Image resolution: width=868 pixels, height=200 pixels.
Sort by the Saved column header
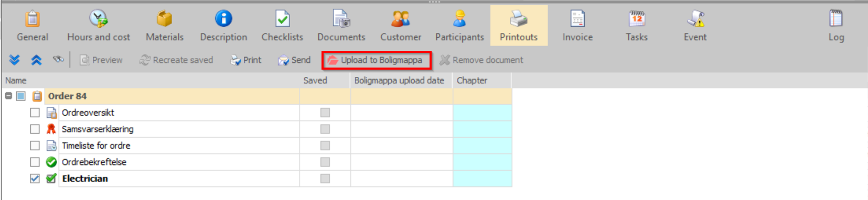[x=325, y=80]
